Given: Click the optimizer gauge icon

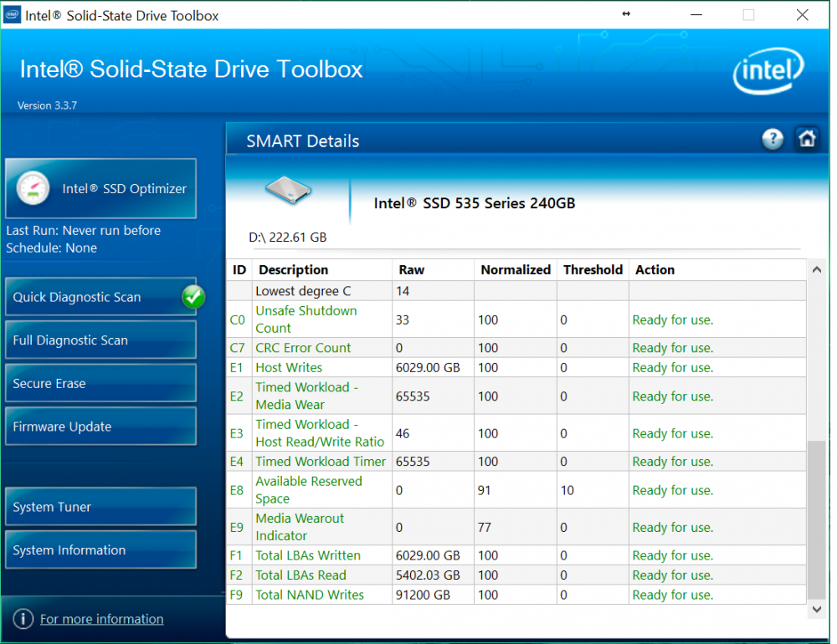Looking at the screenshot, I should tap(33, 188).
